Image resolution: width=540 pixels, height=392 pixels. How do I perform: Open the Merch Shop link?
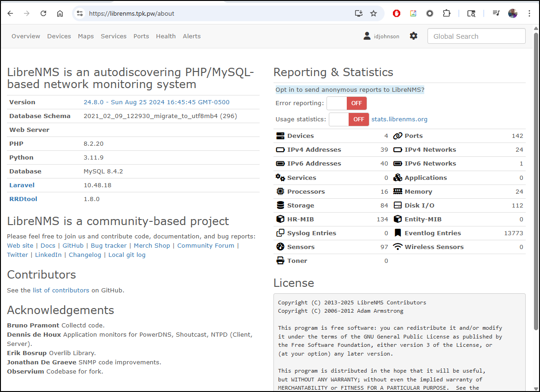point(152,246)
